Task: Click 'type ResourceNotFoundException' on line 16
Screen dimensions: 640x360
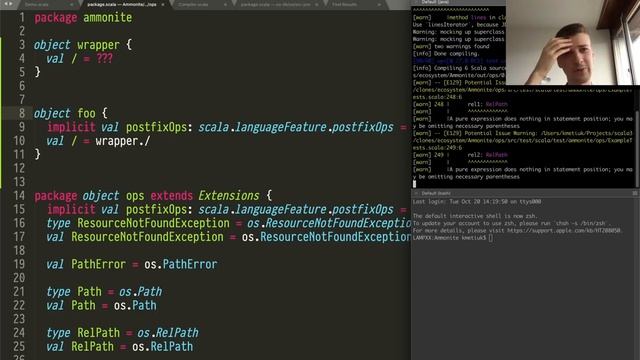Action: 138,223
